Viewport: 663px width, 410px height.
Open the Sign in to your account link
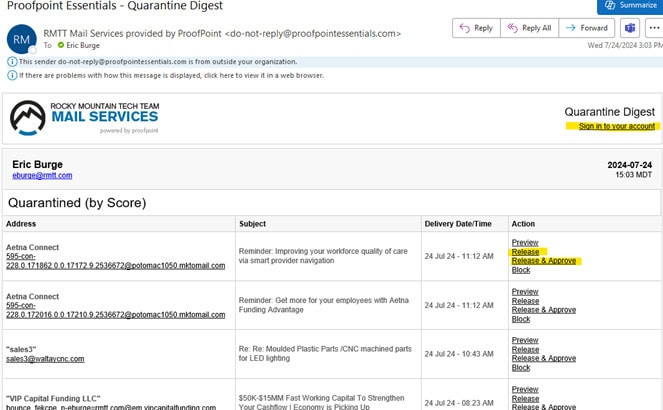point(616,126)
